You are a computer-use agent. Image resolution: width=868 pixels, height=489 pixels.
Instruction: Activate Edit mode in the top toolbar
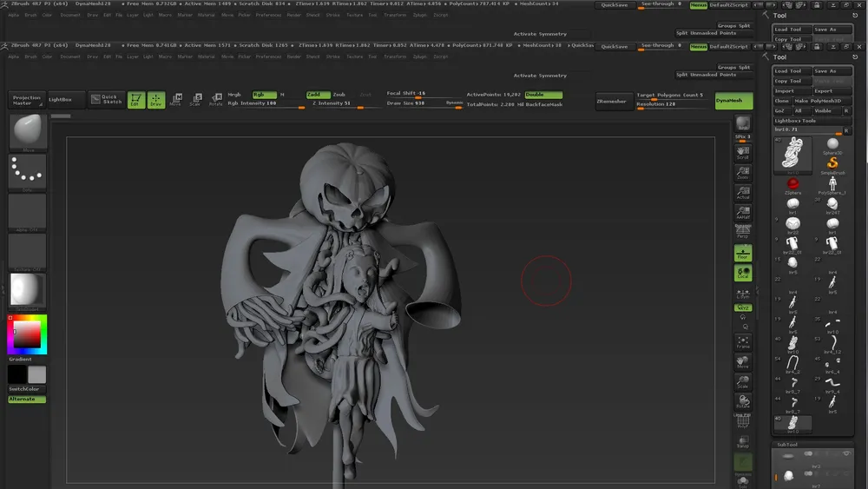pyautogui.click(x=136, y=100)
